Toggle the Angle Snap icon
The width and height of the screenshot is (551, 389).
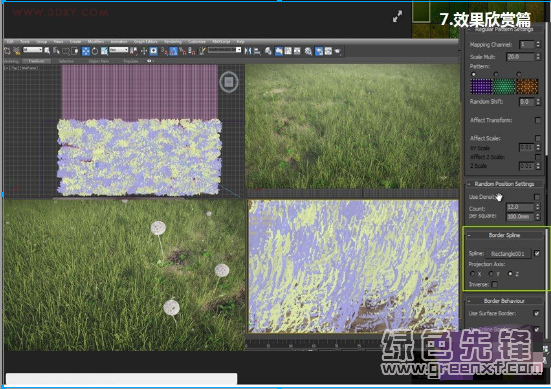tap(174, 51)
